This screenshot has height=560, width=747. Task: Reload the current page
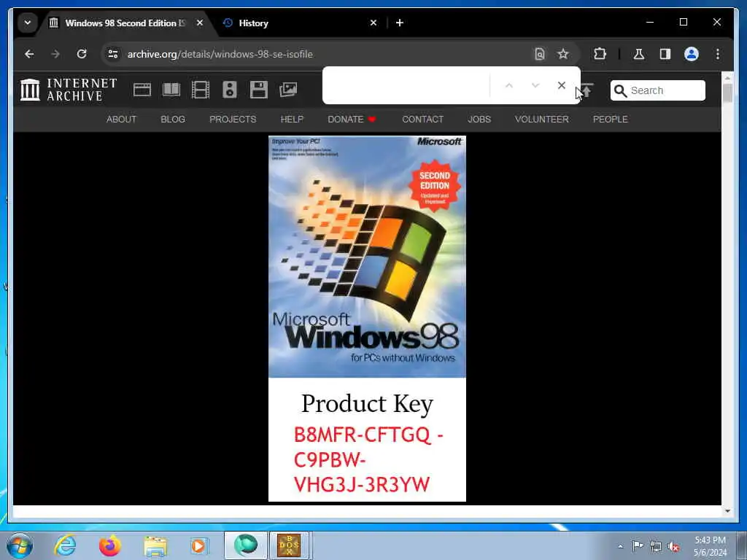point(82,54)
